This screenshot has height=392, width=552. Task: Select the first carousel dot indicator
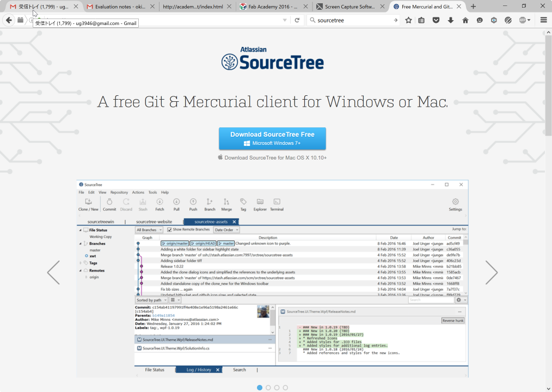click(x=260, y=388)
